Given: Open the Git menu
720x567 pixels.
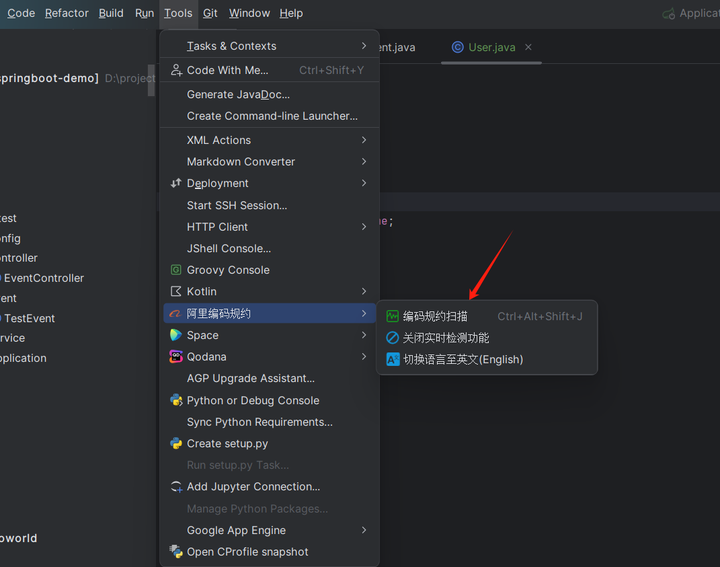Looking at the screenshot, I should coord(210,13).
